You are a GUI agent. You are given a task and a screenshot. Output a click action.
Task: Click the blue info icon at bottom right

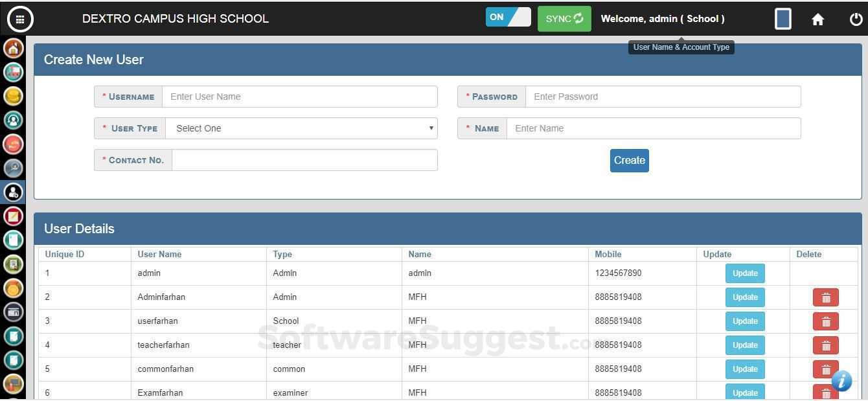coord(841,382)
